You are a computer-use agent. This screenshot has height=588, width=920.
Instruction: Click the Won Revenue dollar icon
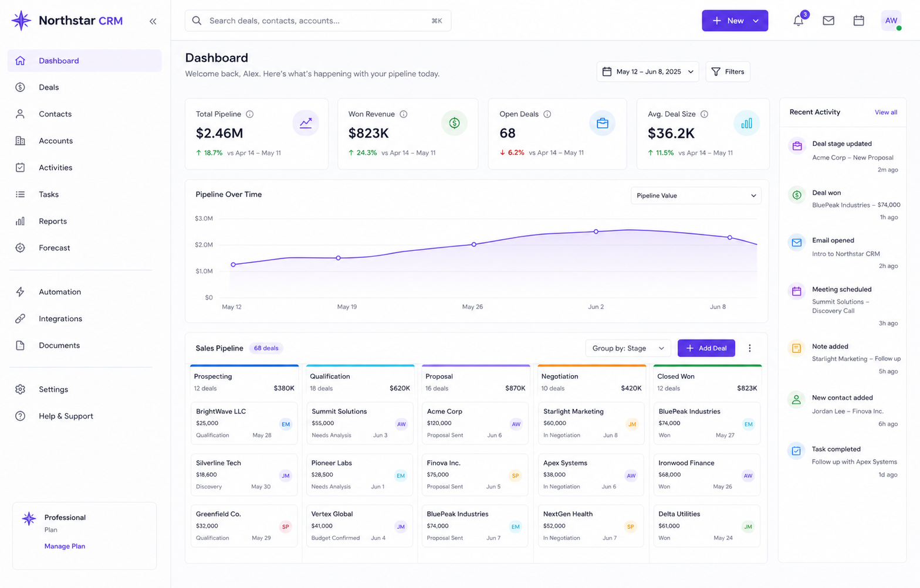[x=454, y=123]
